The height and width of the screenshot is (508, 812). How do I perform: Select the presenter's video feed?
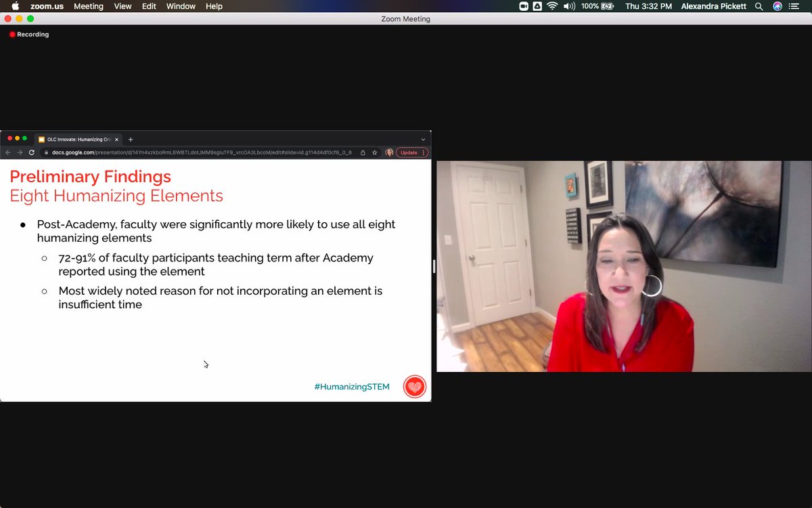(624, 266)
